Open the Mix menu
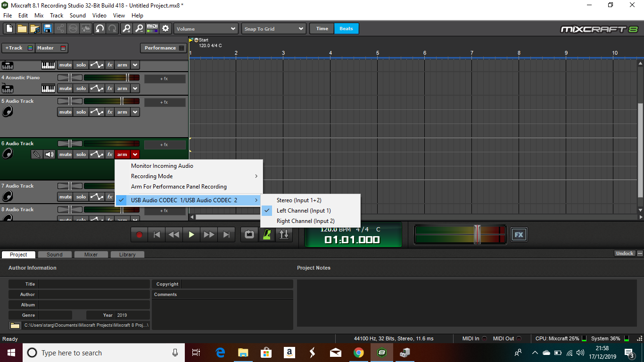 tap(39, 16)
